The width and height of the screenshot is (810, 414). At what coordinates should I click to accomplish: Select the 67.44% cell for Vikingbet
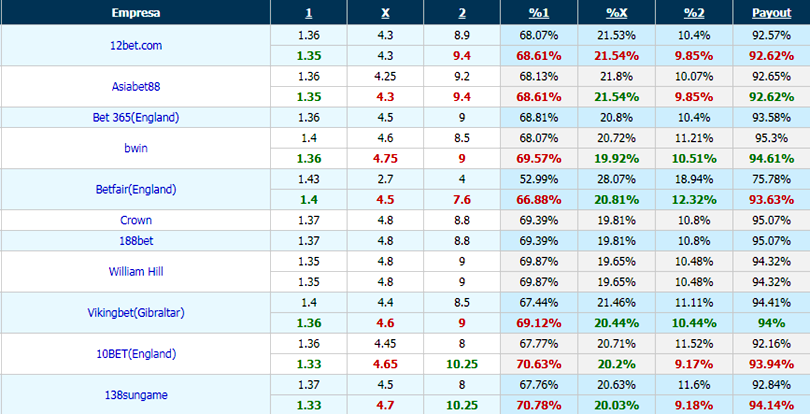539,303
